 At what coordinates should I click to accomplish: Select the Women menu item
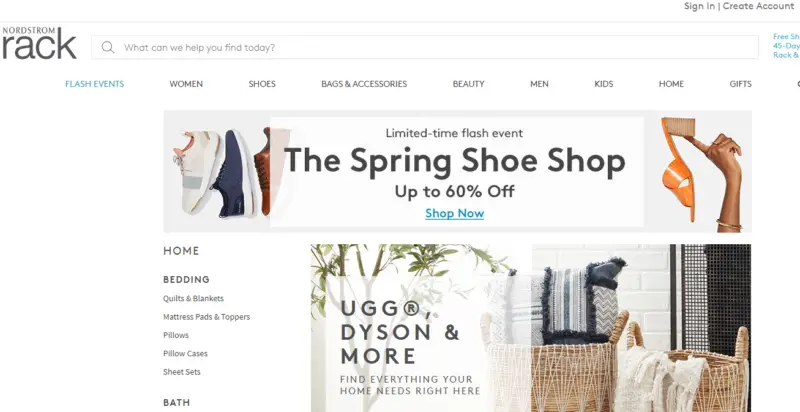[186, 84]
